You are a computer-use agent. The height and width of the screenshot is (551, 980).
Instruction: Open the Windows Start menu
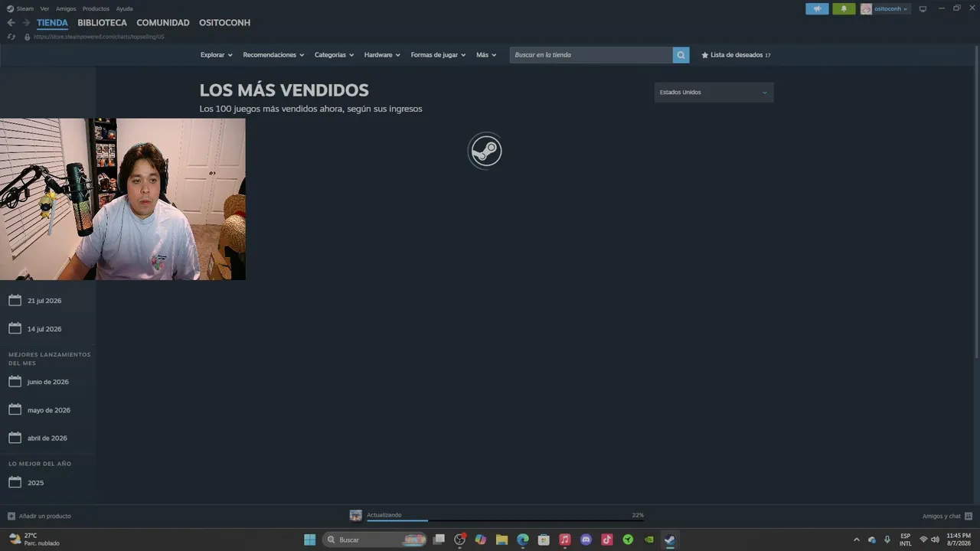point(310,540)
